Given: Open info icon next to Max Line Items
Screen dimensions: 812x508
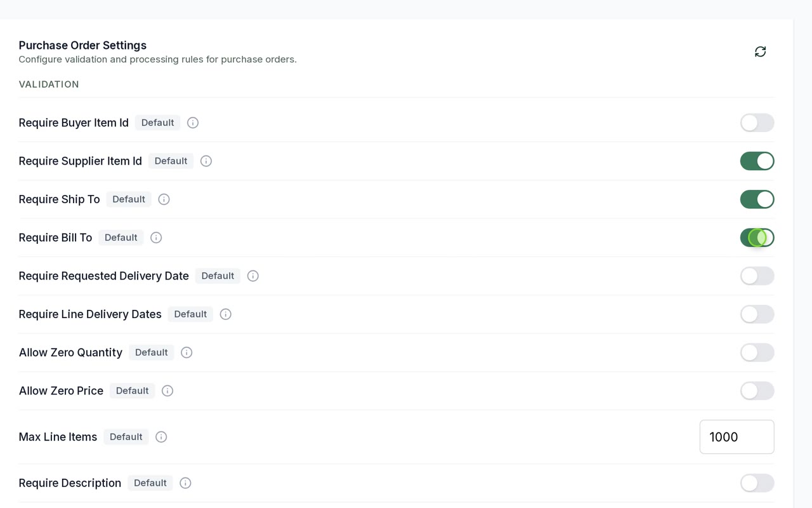Looking at the screenshot, I should [x=161, y=437].
